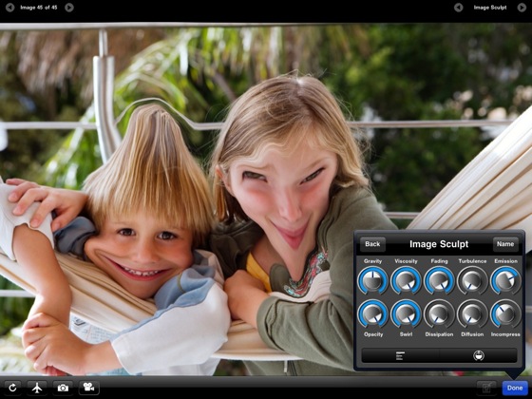The height and width of the screenshot is (399, 532).
Task: Adjust the Viscosity knob
Action: point(406,280)
